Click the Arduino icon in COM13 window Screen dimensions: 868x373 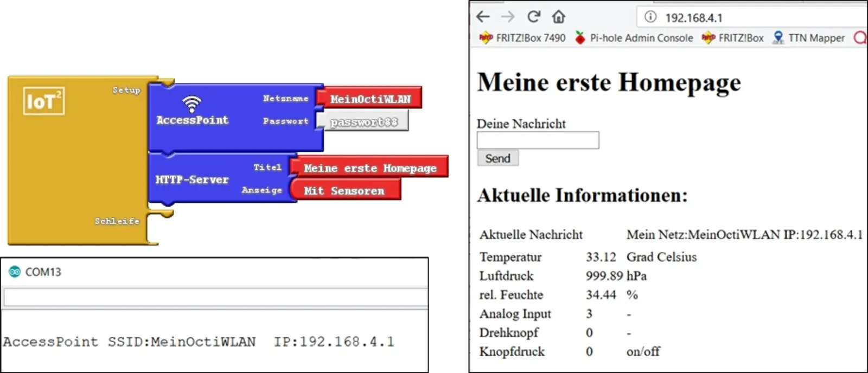tap(15, 272)
